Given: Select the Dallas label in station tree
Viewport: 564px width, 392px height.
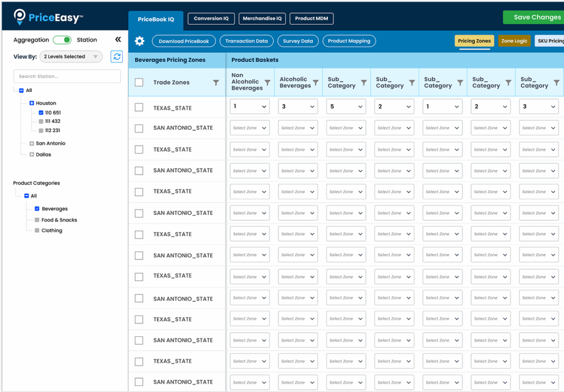Looking at the screenshot, I should point(44,155).
